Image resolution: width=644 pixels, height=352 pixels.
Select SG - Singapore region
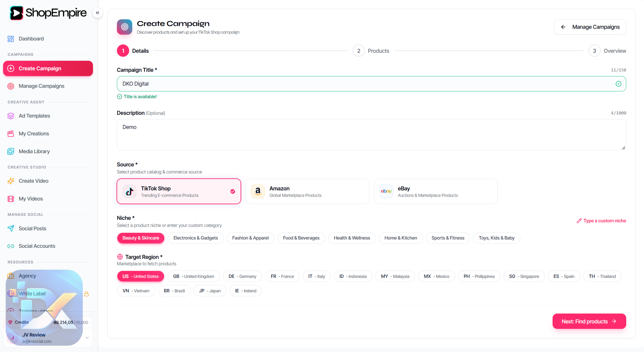524,276
